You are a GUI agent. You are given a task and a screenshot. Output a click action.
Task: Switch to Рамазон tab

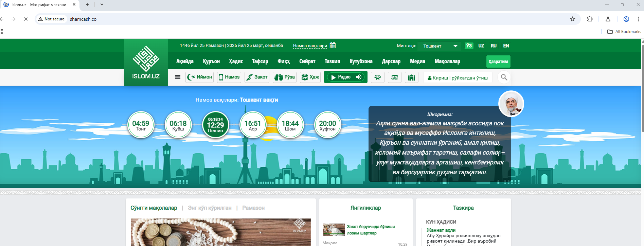pyautogui.click(x=253, y=208)
